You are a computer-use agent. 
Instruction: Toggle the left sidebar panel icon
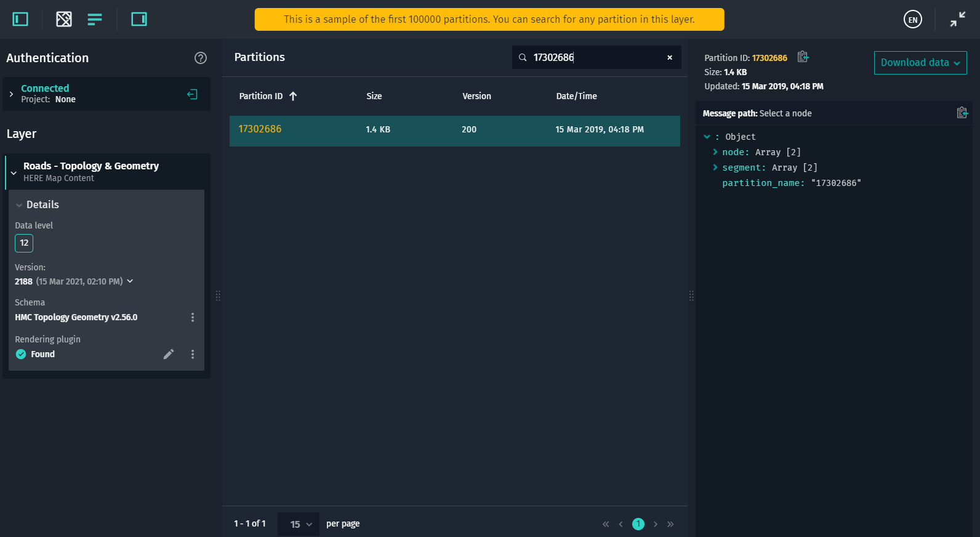(x=20, y=19)
